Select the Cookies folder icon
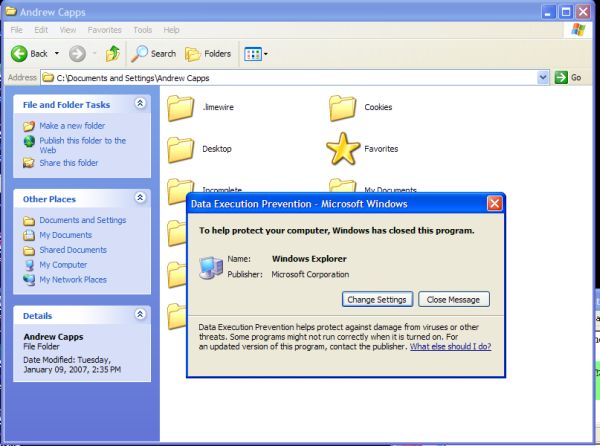Viewport: 600px width, 446px height. (342, 108)
